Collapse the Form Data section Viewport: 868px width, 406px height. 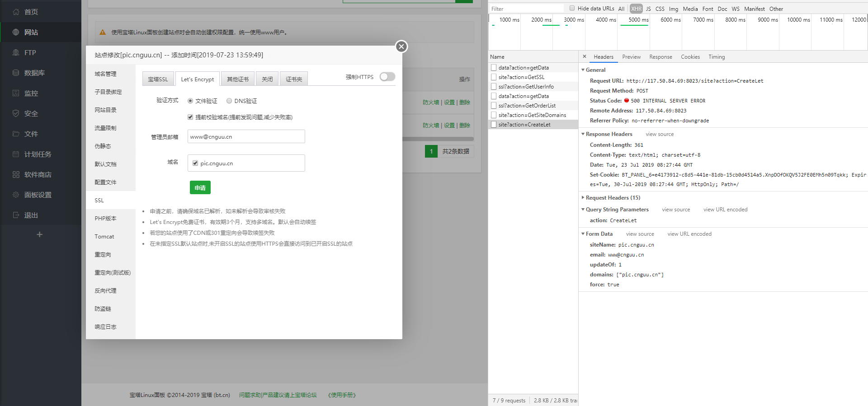583,234
